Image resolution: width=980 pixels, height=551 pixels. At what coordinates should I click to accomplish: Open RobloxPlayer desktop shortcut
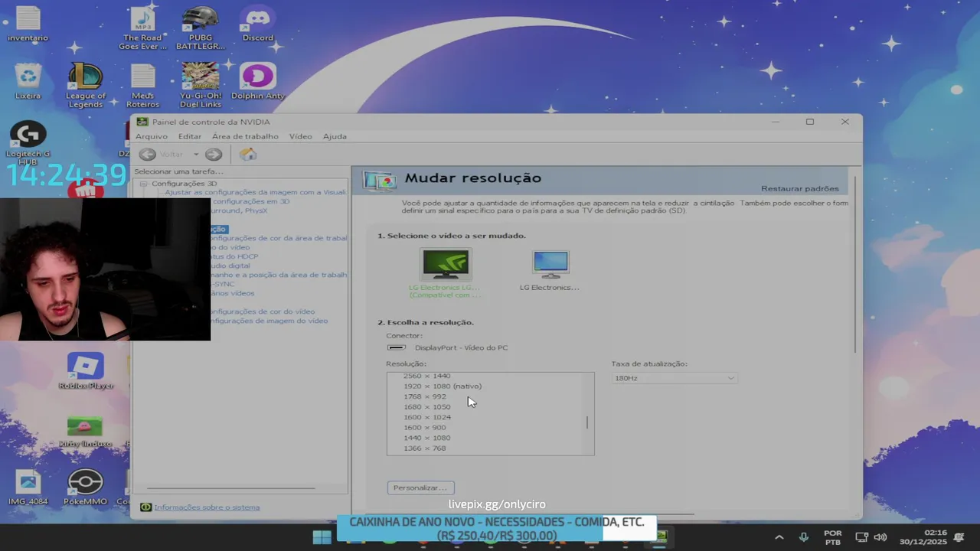86,371
